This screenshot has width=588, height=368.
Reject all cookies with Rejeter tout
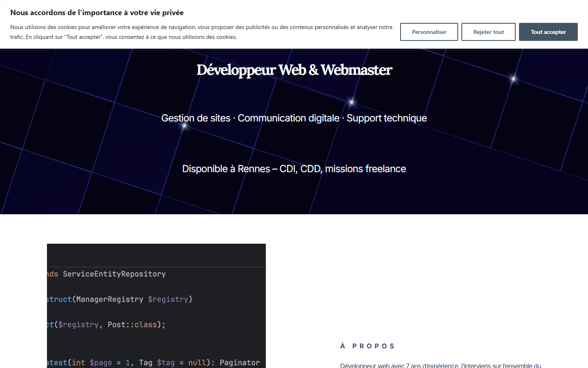(488, 32)
